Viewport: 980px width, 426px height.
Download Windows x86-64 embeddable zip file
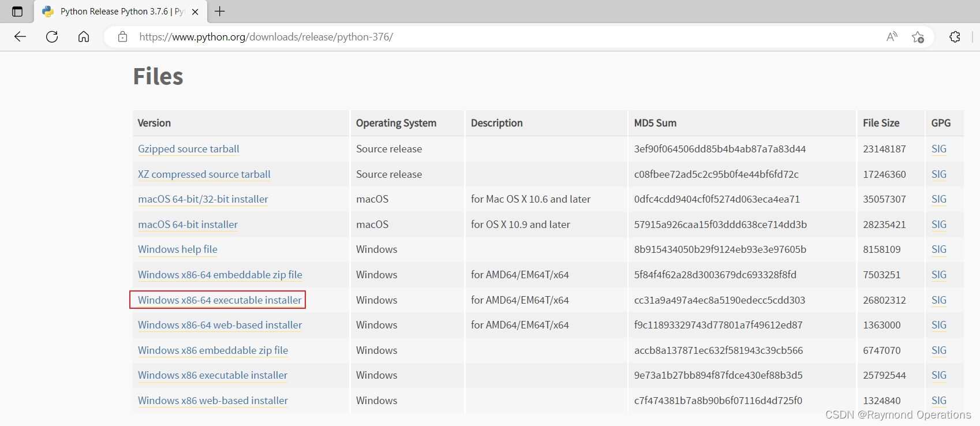(220, 275)
